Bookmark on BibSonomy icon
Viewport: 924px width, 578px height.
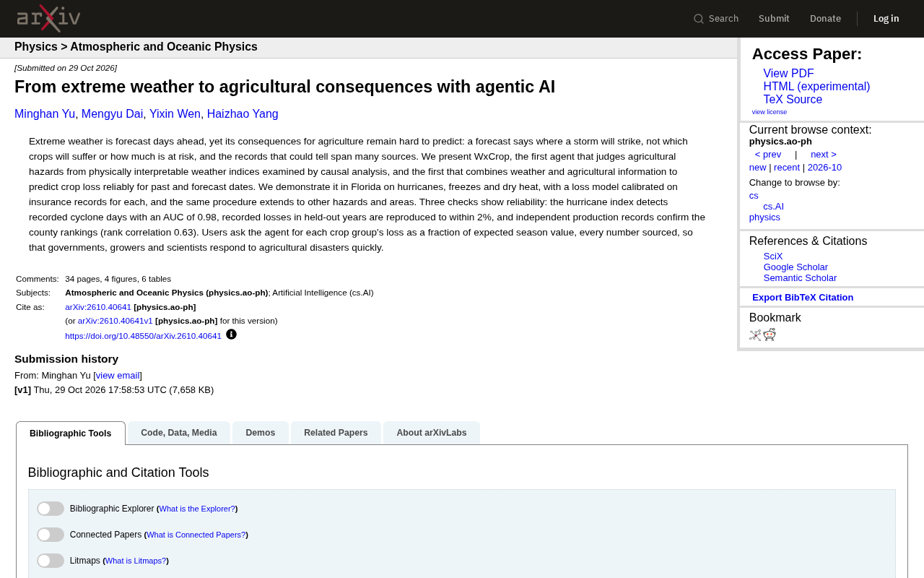(x=755, y=335)
